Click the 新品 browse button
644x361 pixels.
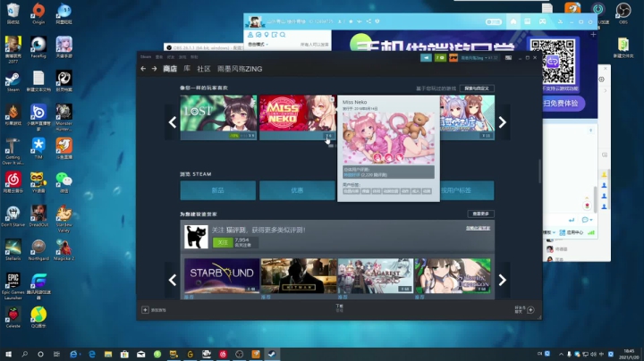217,190
